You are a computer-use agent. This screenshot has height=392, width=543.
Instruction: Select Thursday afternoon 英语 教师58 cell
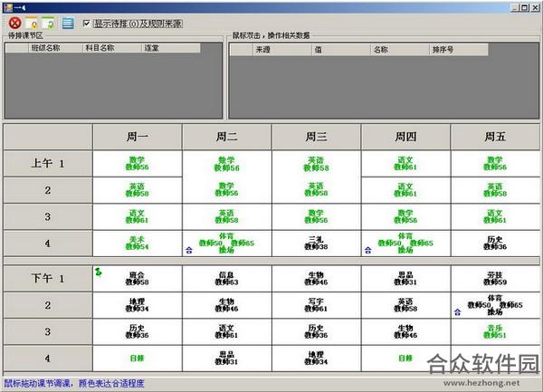(x=405, y=305)
